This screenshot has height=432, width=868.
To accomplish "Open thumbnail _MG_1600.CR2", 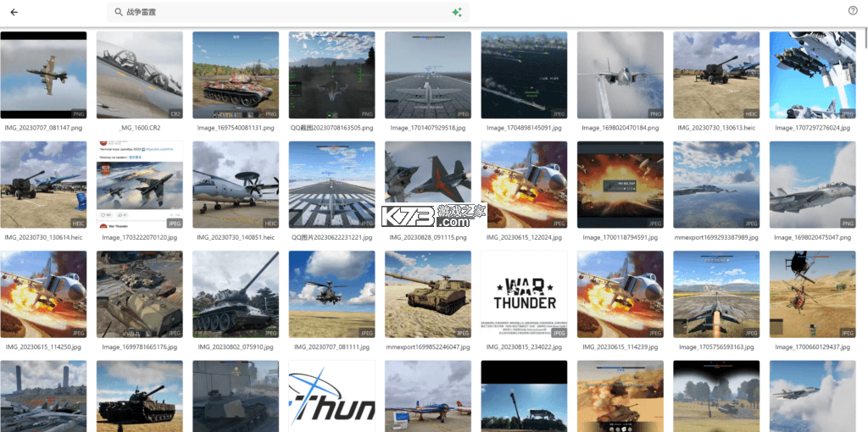I will [140, 75].
